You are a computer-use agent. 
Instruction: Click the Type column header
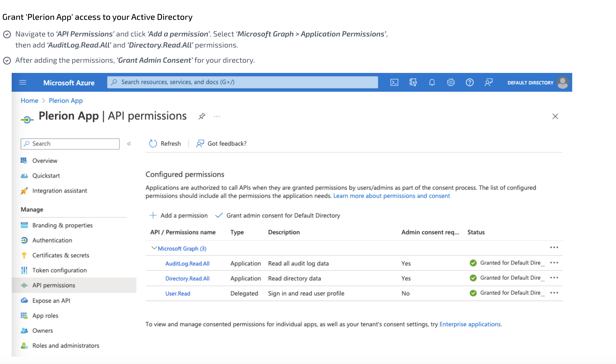(x=237, y=232)
